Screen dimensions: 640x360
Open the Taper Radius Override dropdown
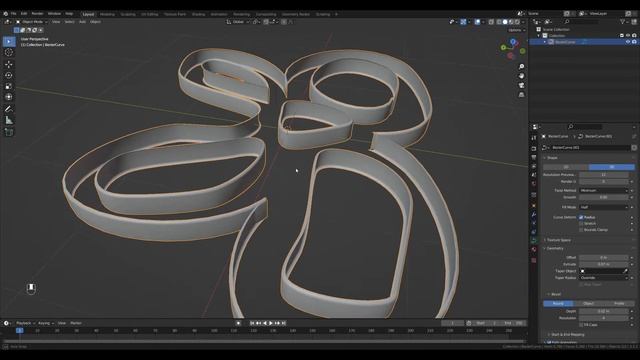tap(604, 278)
